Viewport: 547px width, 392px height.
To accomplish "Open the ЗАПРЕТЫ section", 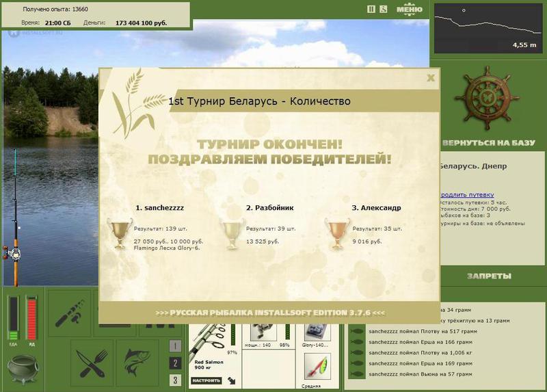I will tap(489, 276).
